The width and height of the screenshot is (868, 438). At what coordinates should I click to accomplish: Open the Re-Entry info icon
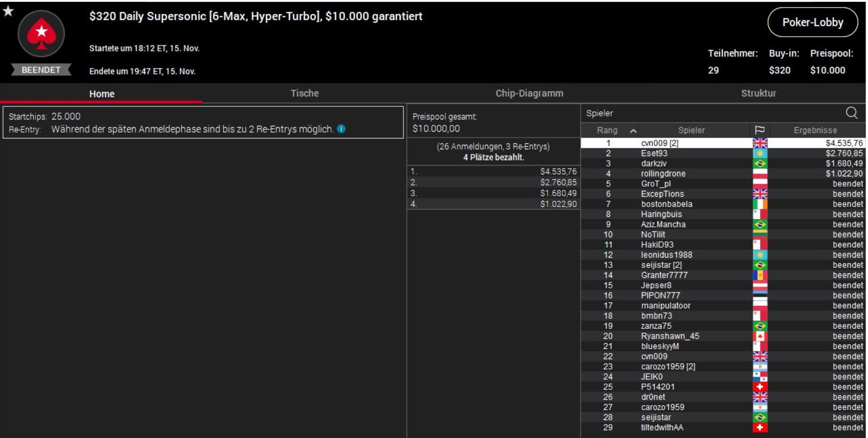pyautogui.click(x=341, y=129)
